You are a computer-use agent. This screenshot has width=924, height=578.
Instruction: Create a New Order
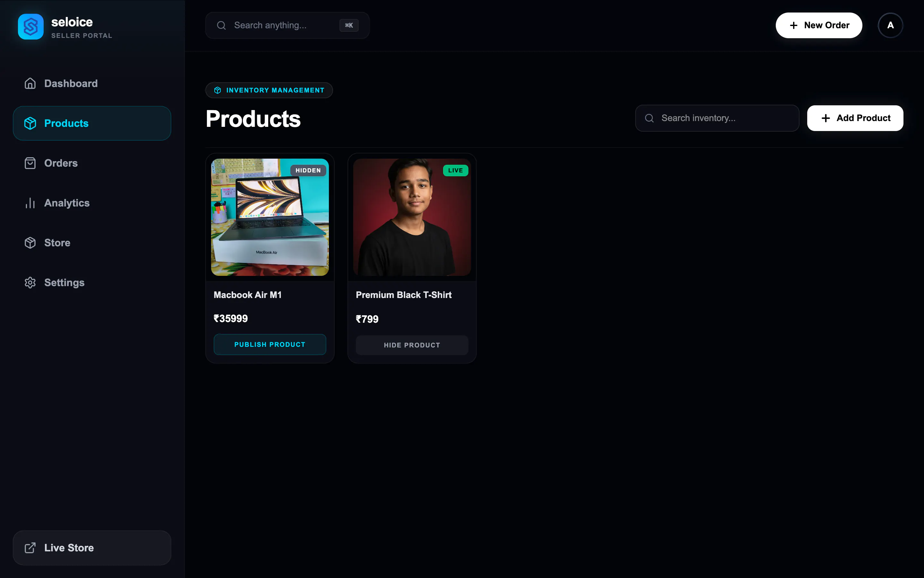[x=819, y=25]
